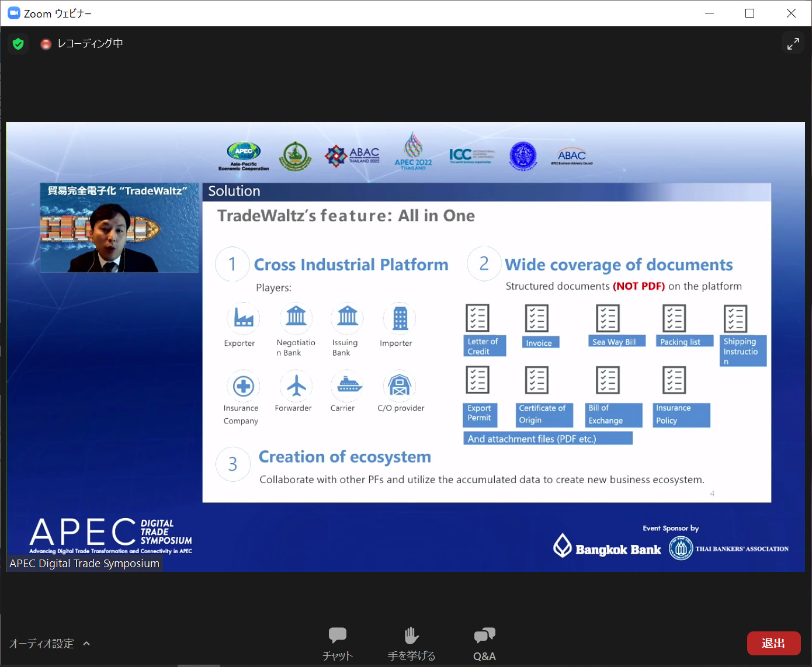Image resolution: width=812 pixels, height=667 pixels.
Task: Enter full screen with the expand arrows icon
Action: [793, 44]
